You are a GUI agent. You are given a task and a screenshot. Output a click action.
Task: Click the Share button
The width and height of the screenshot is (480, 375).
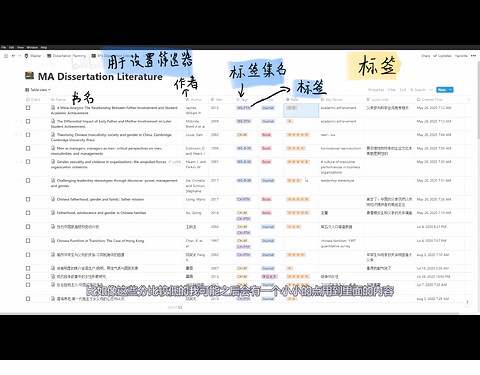[x=426, y=56]
